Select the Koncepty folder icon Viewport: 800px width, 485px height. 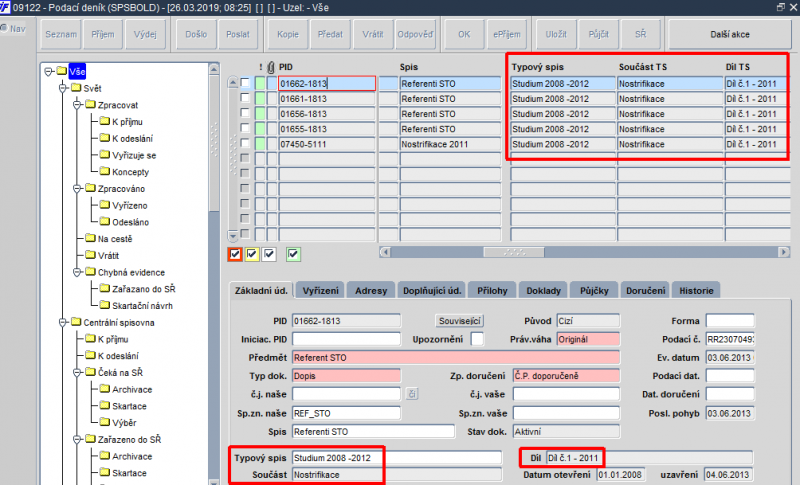tap(105, 171)
